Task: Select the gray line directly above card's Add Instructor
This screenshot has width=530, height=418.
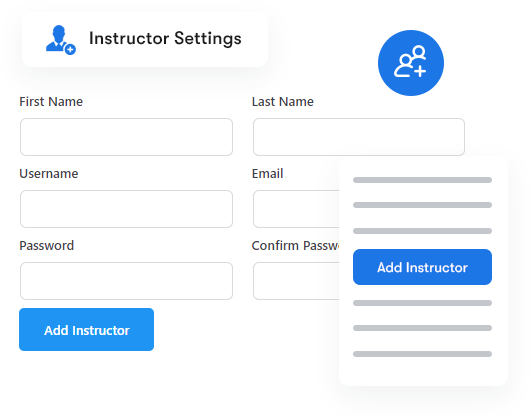Action: pyautogui.click(x=422, y=231)
